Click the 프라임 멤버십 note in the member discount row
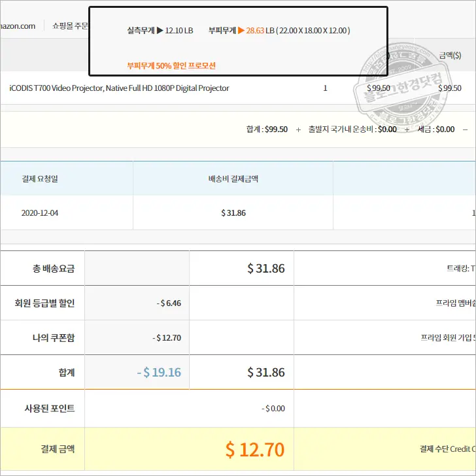 456,303
